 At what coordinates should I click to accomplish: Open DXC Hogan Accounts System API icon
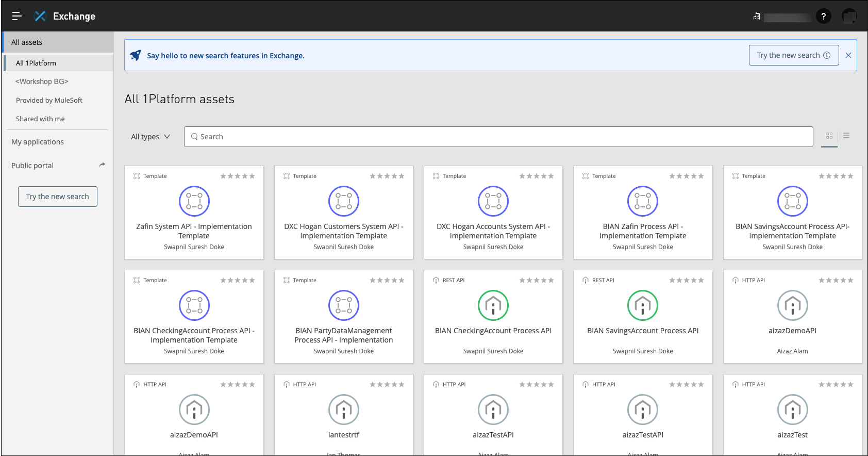(x=493, y=201)
